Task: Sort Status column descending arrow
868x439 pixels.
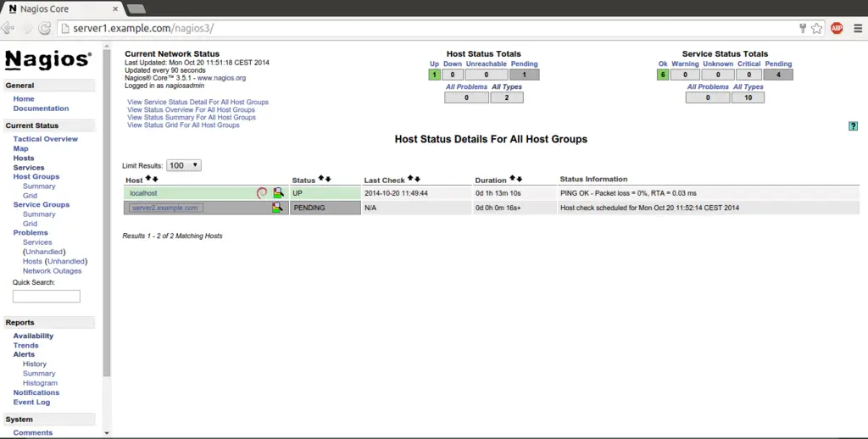Action: pyautogui.click(x=328, y=179)
